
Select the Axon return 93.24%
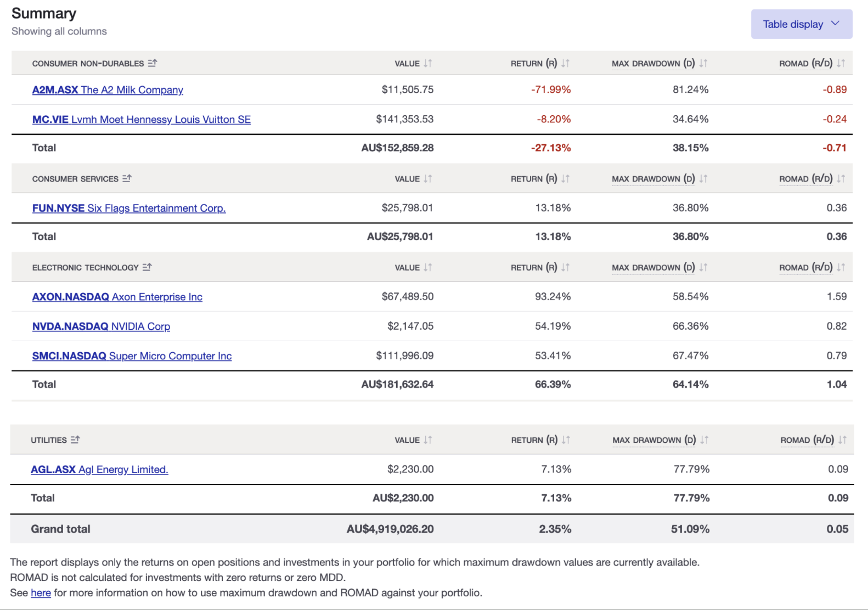[553, 297]
